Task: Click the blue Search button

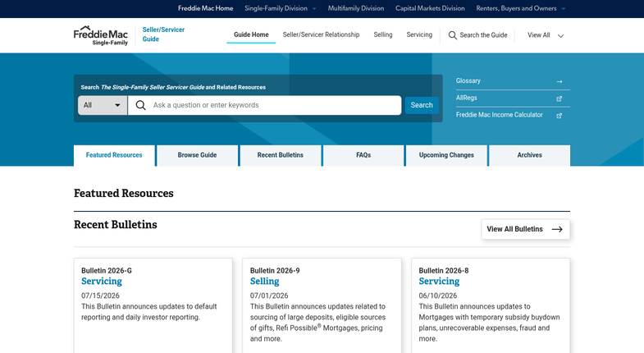Action: pos(422,105)
